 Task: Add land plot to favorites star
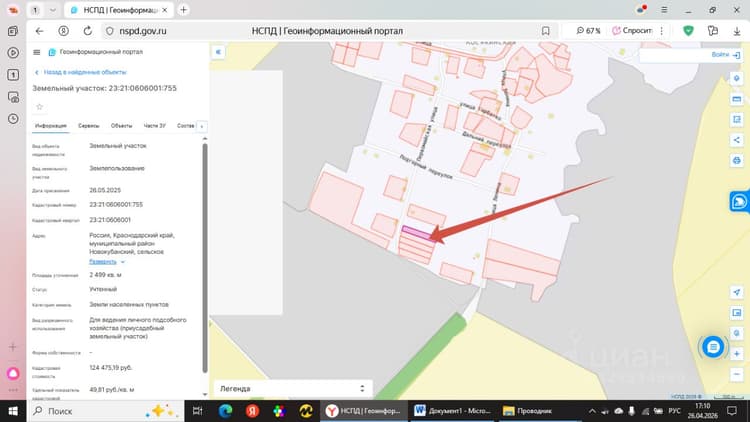[40, 107]
